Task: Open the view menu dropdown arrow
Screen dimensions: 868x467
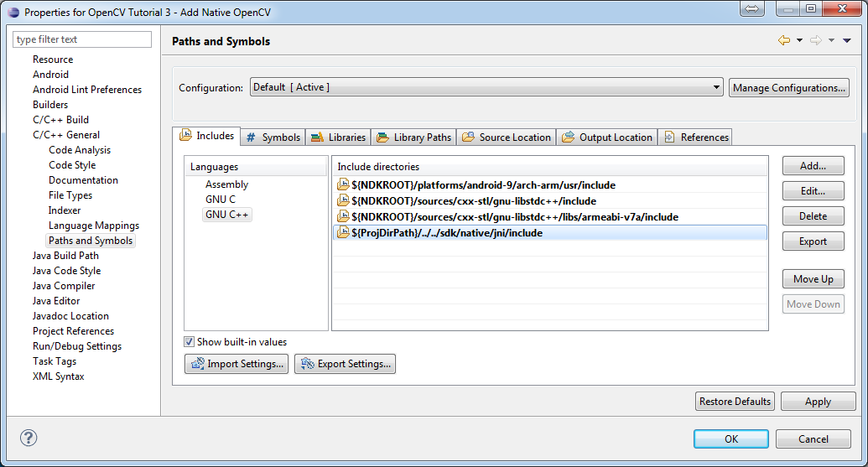Action: coord(847,40)
